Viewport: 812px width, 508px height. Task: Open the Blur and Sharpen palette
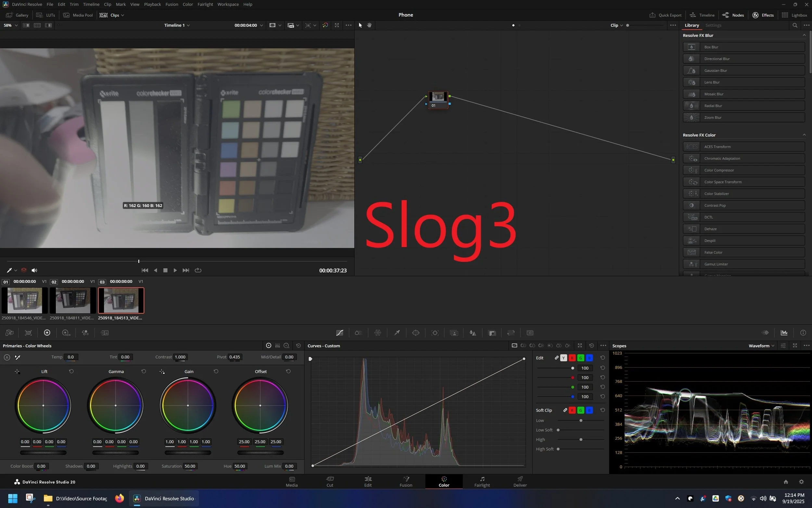click(x=473, y=332)
